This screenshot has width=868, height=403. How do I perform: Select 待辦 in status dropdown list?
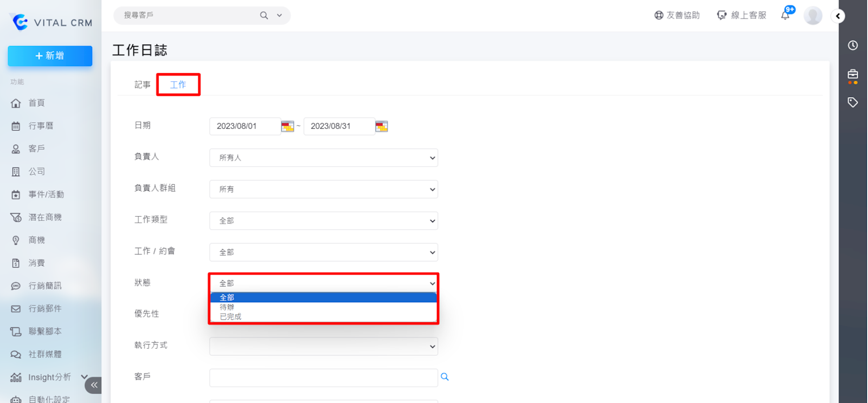click(x=227, y=307)
